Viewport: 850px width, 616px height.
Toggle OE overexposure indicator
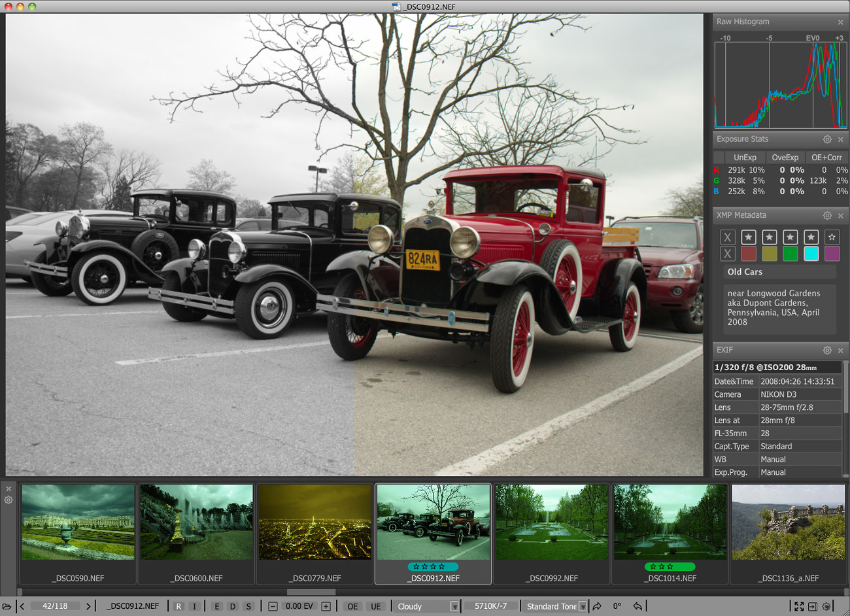pyautogui.click(x=352, y=606)
